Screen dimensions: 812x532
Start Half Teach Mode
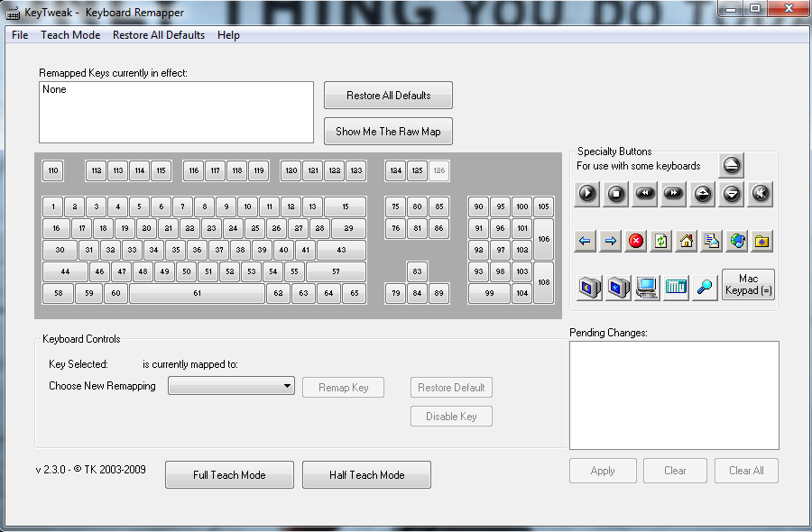point(366,475)
